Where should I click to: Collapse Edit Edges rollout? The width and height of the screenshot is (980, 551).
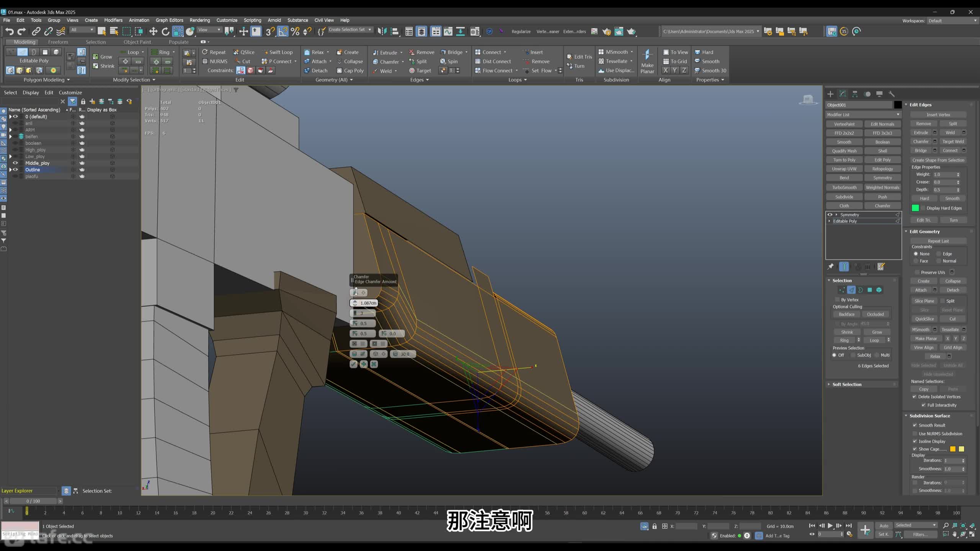tap(920, 104)
